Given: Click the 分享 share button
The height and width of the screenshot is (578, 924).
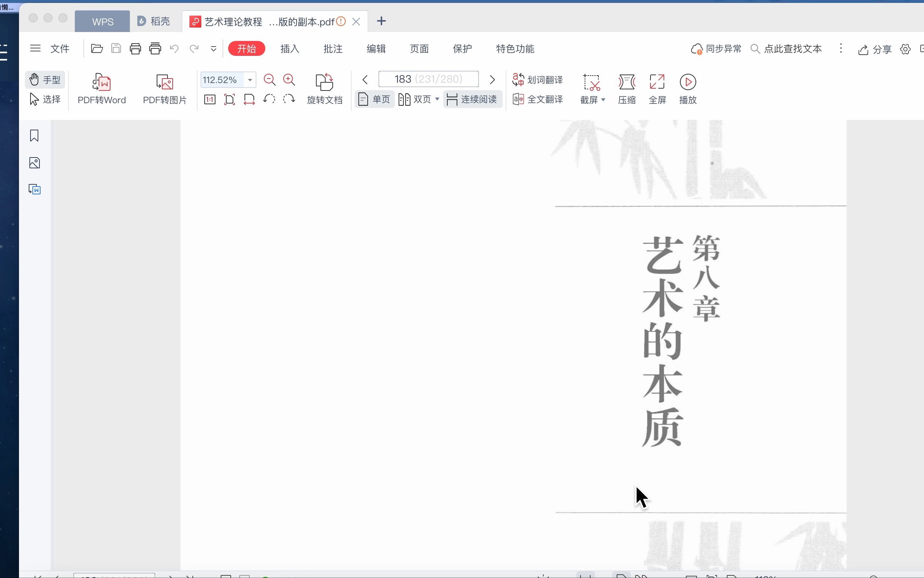Looking at the screenshot, I should 875,49.
